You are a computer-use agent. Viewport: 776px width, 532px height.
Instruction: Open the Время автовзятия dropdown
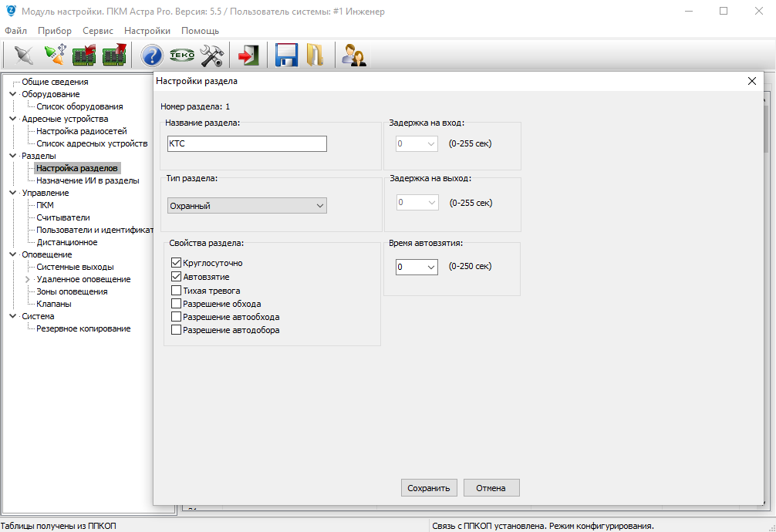(x=417, y=267)
